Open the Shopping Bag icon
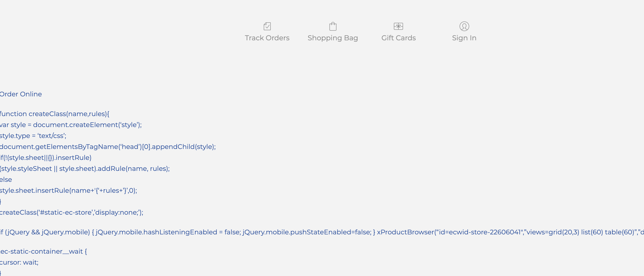This screenshot has width=644, height=276. (x=333, y=26)
